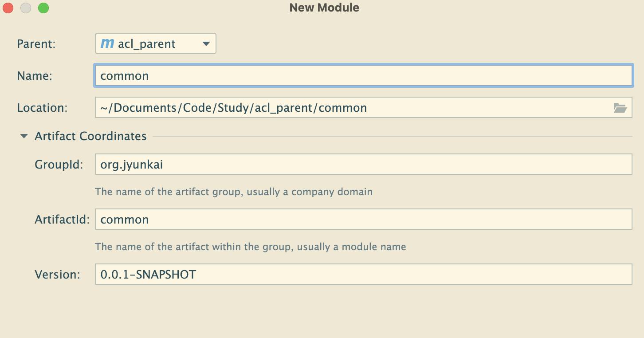
Task: Open the Parent dropdown arrow
Action: [x=205, y=44]
